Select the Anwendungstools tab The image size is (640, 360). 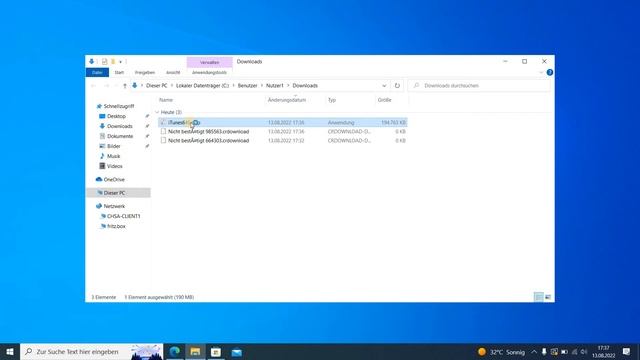click(209, 73)
